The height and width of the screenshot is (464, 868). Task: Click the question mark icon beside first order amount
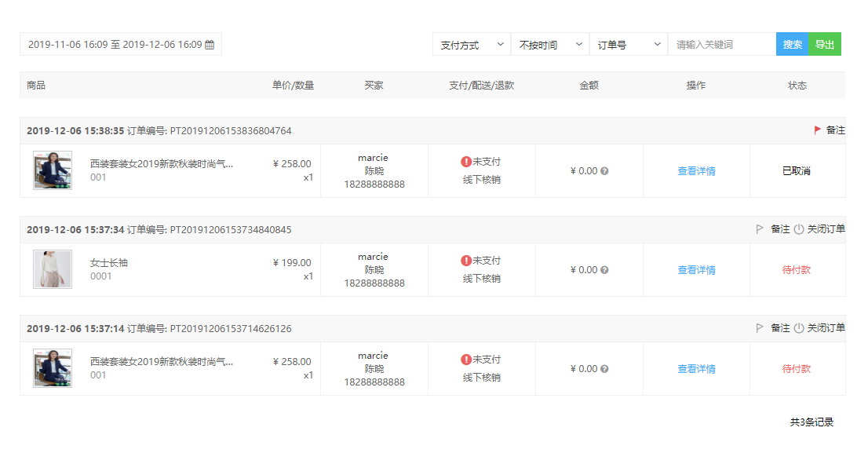[x=604, y=171]
